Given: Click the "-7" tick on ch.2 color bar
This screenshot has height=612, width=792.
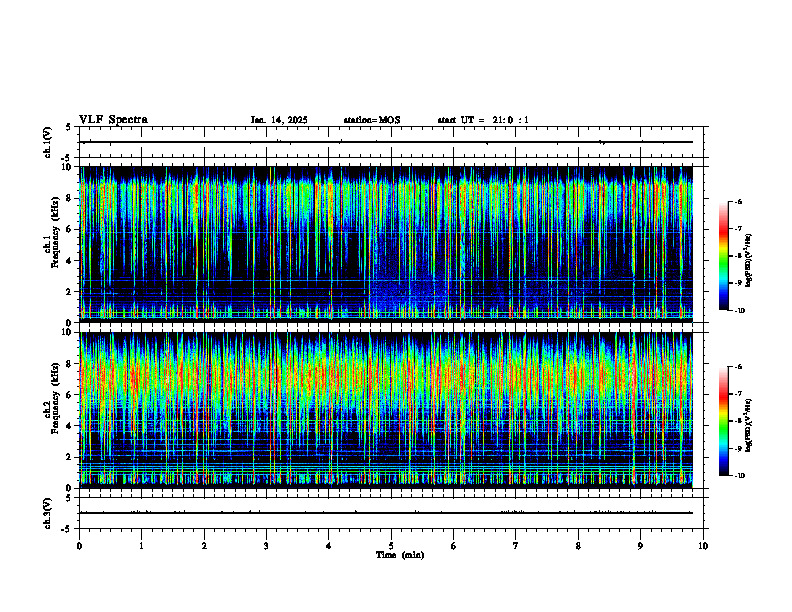Looking at the screenshot, I should point(738,394).
